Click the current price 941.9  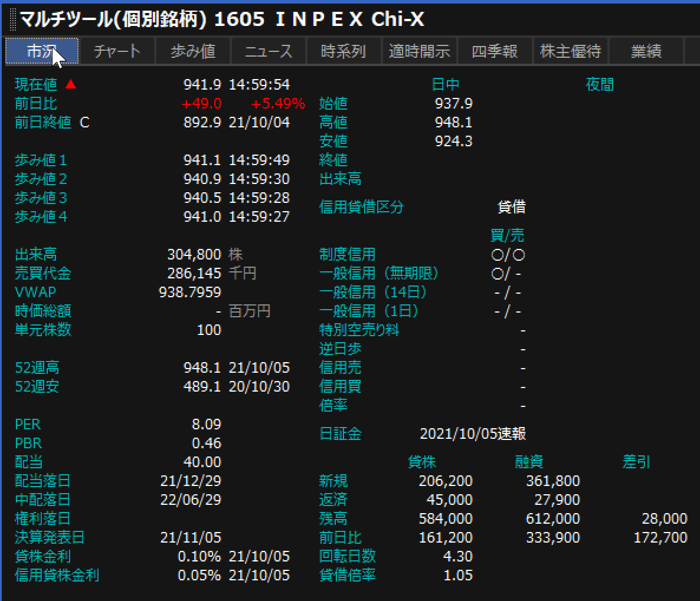(x=202, y=84)
